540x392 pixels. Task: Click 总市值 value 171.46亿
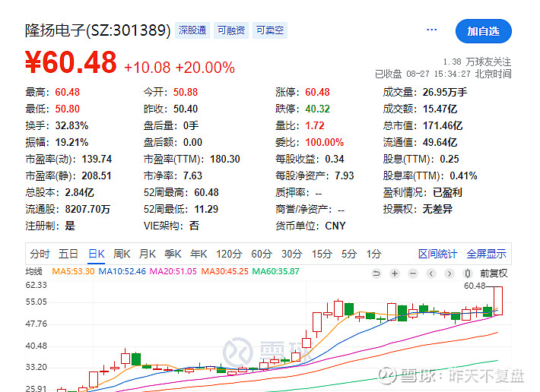tap(443, 125)
